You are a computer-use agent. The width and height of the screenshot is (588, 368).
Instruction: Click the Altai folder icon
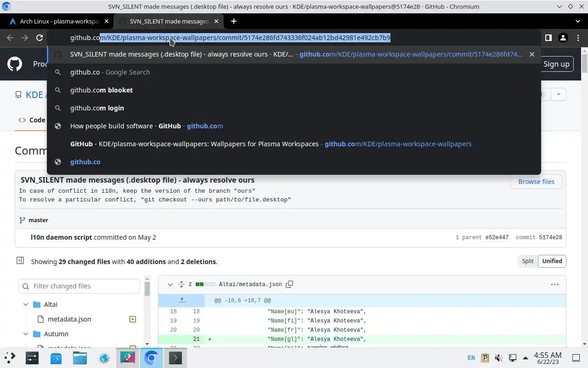tap(37, 305)
